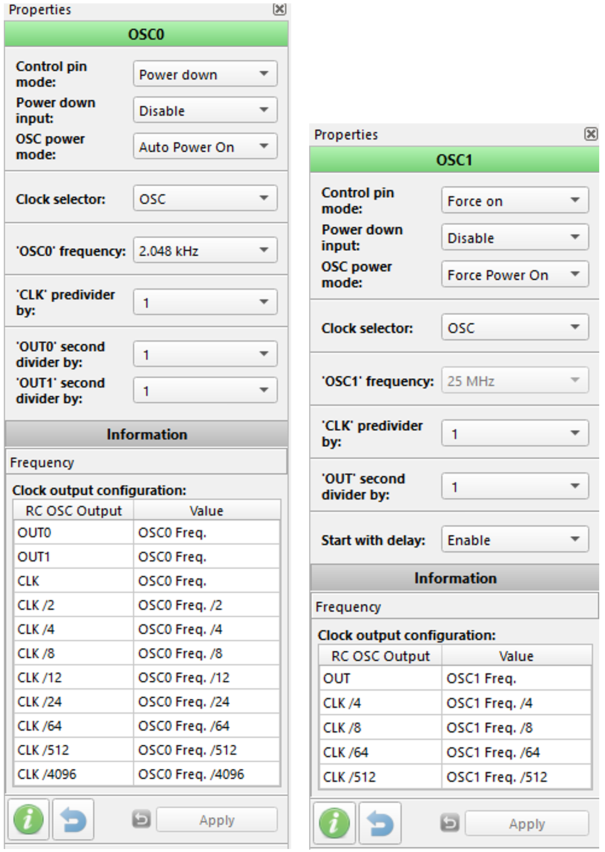Close the OSC1 Properties panel
Viewport: 605px width, 852px height.
pos(590,134)
